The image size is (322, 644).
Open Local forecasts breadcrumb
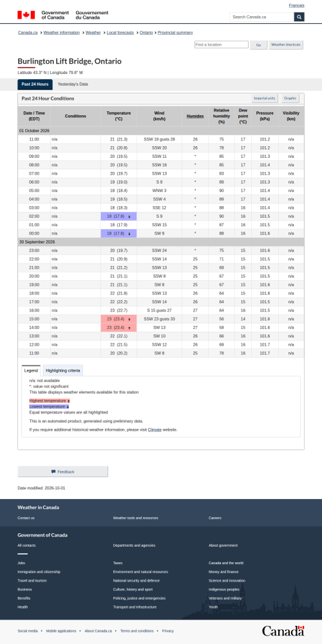click(x=120, y=32)
